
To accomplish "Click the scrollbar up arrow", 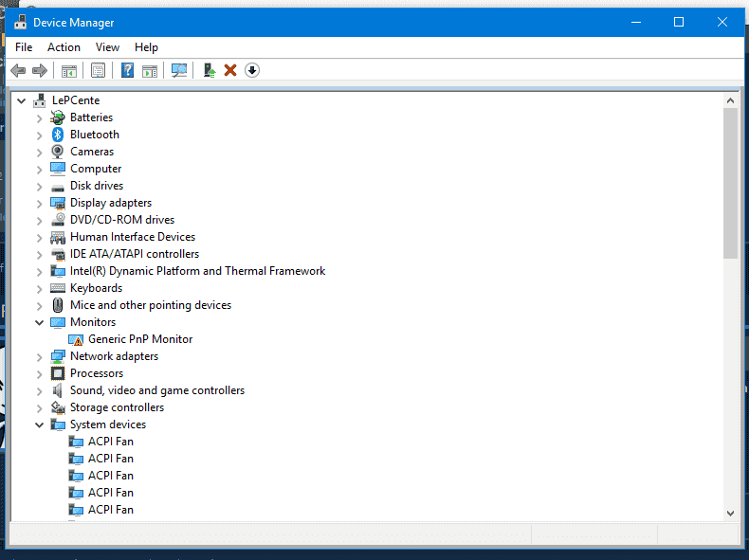I will pyautogui.click(x=730, y=100).
